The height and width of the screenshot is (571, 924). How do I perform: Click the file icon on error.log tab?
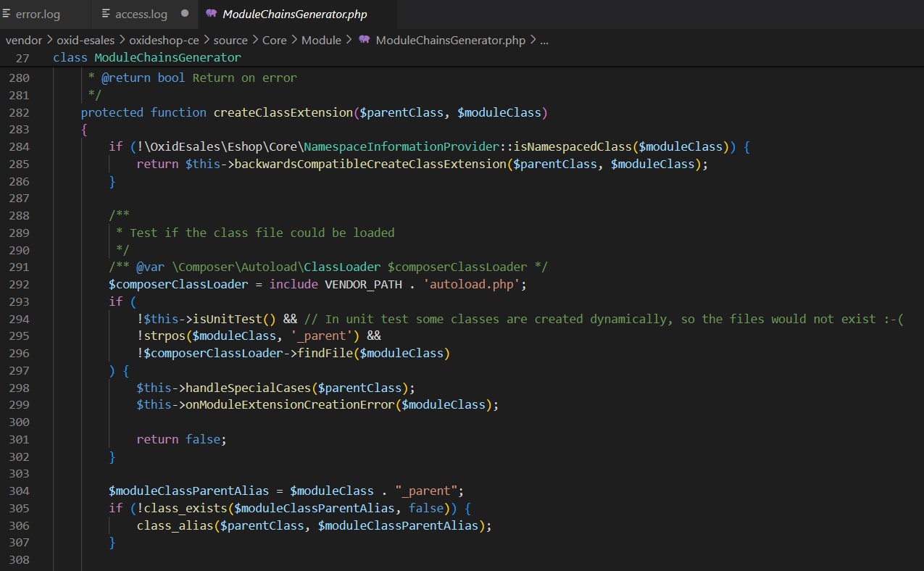pyautogui.click(x=7, y=14)
